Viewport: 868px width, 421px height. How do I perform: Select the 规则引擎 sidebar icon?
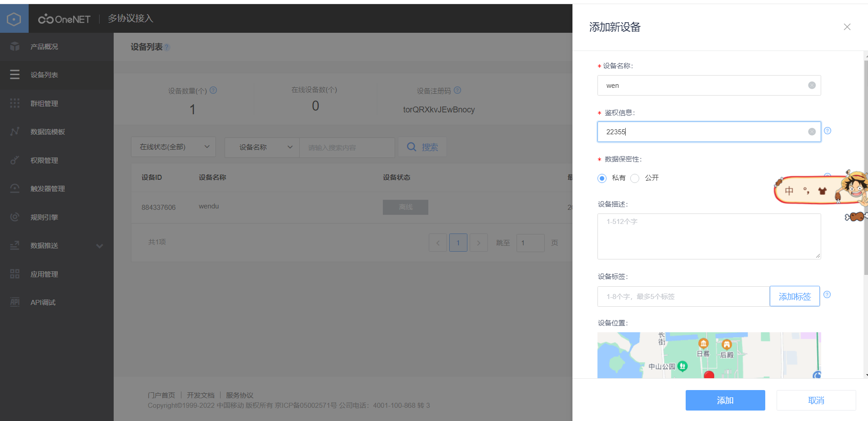(x=44, y=217)
